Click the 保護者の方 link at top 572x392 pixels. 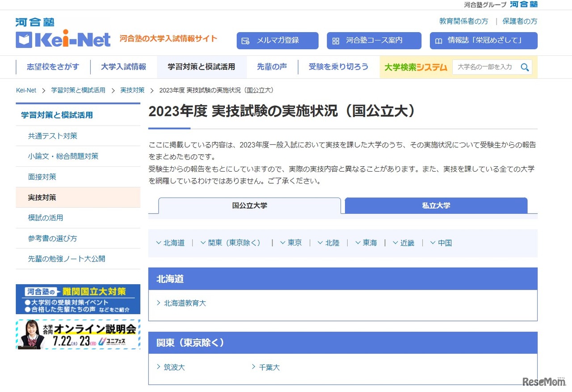(520, 21)
